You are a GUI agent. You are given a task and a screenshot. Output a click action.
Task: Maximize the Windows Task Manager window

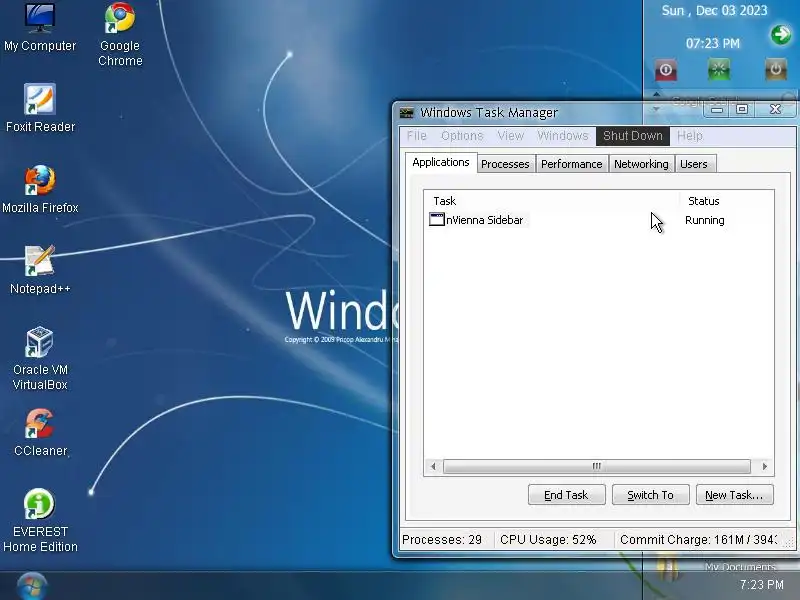[742, 109]
